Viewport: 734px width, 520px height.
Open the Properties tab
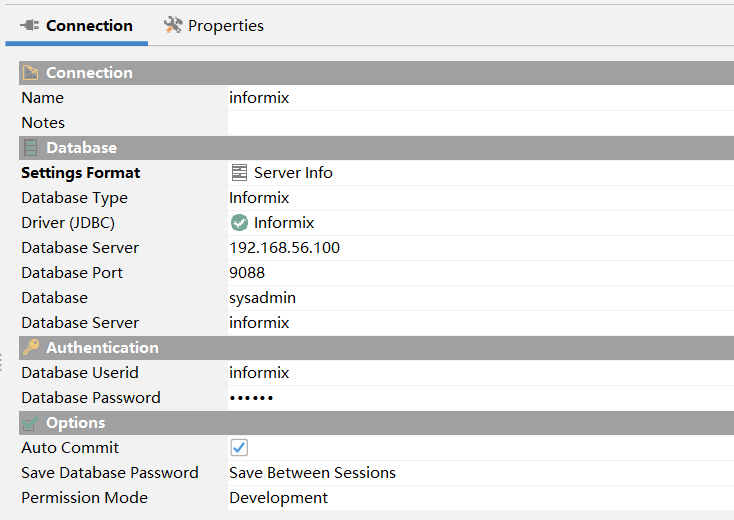coord(214,26)
